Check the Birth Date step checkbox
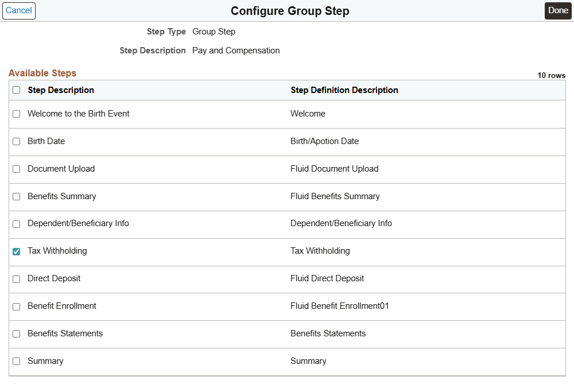Viewport: 574px width, 392px height. [16, 141]
